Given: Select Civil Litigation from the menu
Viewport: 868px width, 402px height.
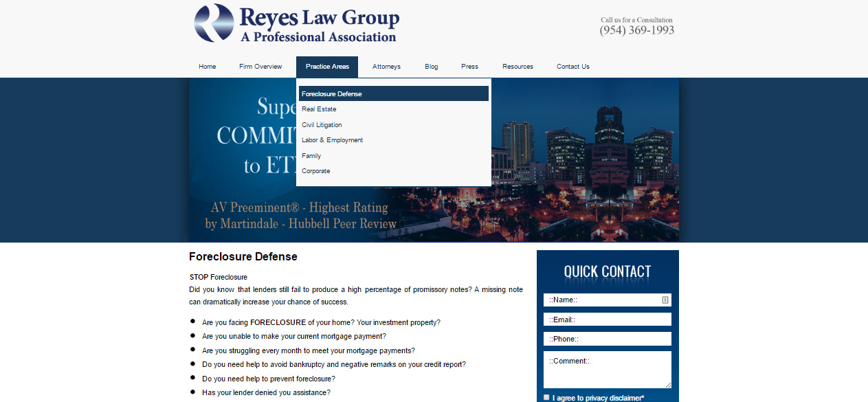Looking at the screenshot, I should point(322,125).
